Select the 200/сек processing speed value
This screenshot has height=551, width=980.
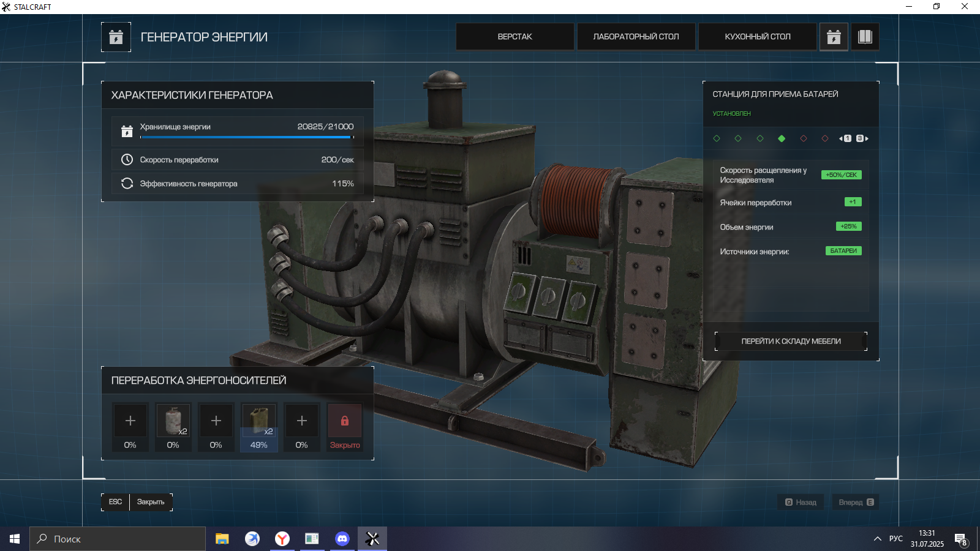tap(337, 160)
